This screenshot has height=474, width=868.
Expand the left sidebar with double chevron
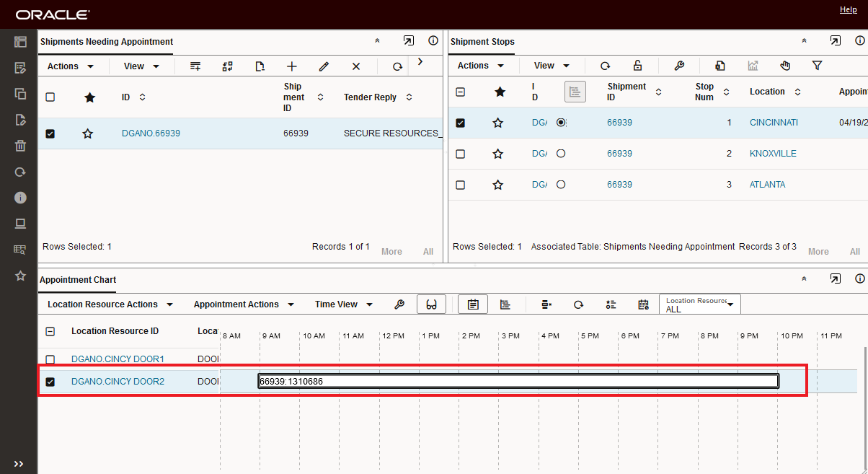19,464
